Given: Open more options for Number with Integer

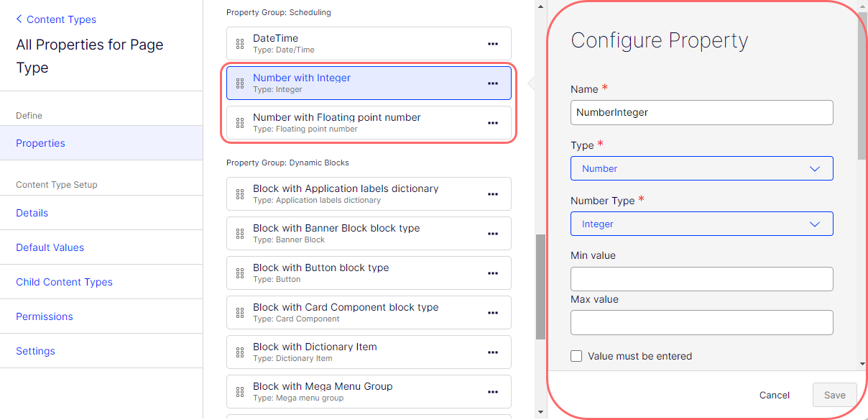Looking at the screenshot, I should pos(493,83).
